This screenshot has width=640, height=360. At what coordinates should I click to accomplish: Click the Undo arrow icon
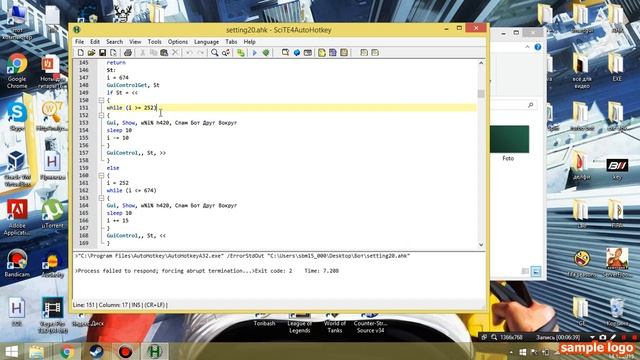click(x=189, y=53)
